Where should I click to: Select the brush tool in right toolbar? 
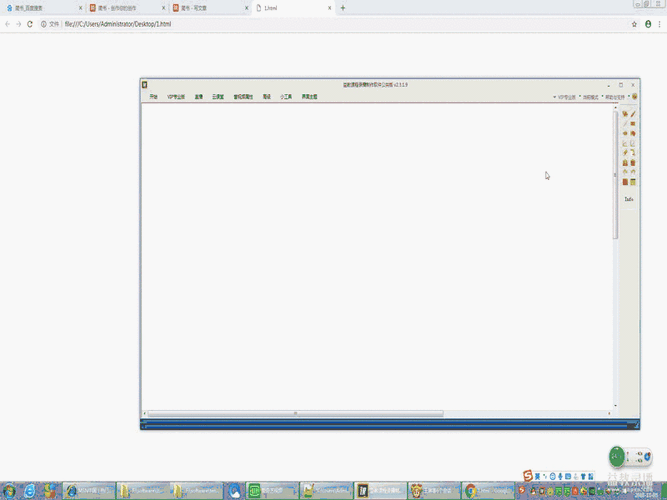pyautogui.click(x=633, y=114)
